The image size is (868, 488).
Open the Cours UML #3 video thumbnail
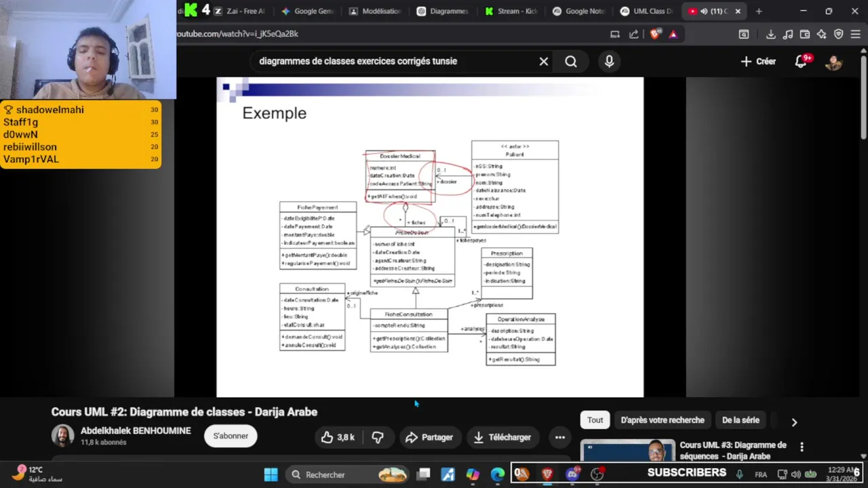pos(628,451)
